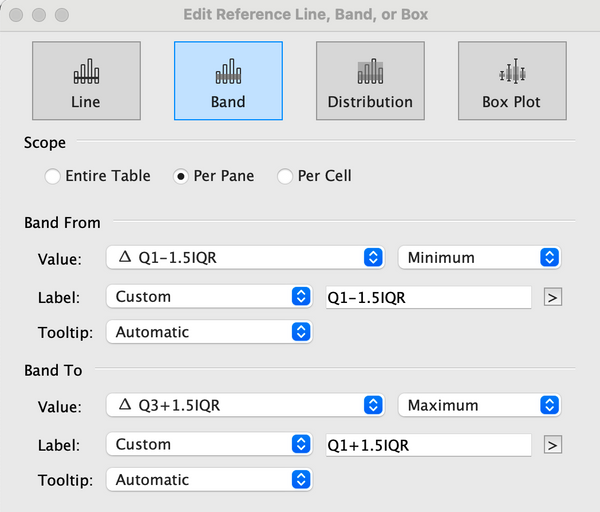Select the Per Pane scope option
Screen dimensions: 600x512
click(x=181, y=177)
